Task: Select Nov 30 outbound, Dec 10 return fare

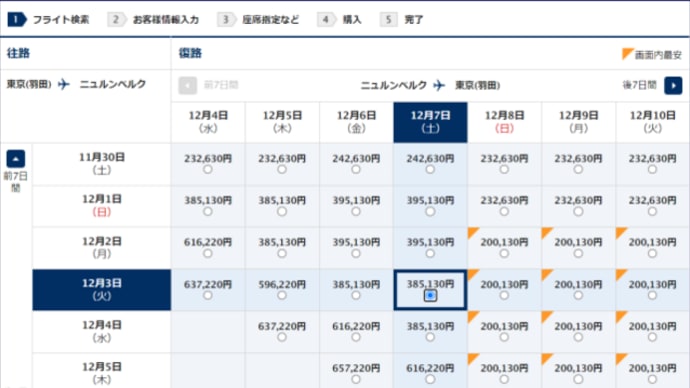Action: click(653, 169)
